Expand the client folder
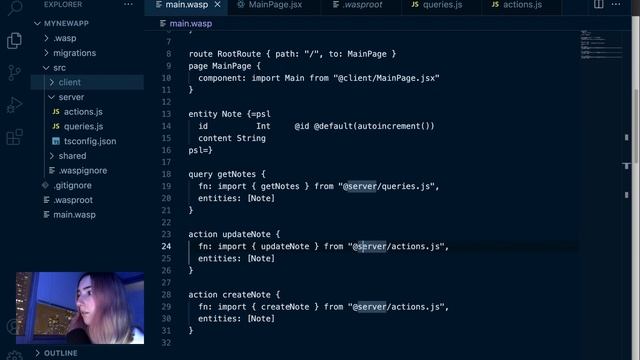Screen dimensions: 640x360 (x=51, y=82)
